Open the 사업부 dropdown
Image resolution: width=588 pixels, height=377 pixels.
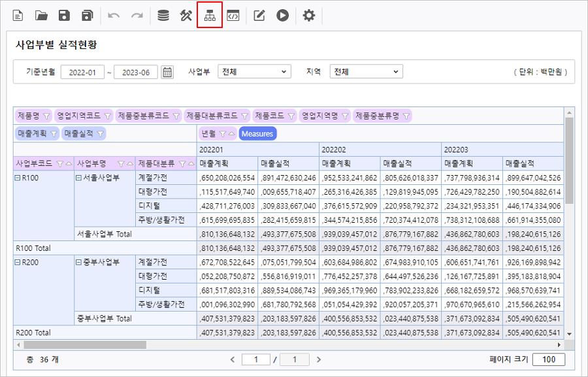[x=254, y=72]
